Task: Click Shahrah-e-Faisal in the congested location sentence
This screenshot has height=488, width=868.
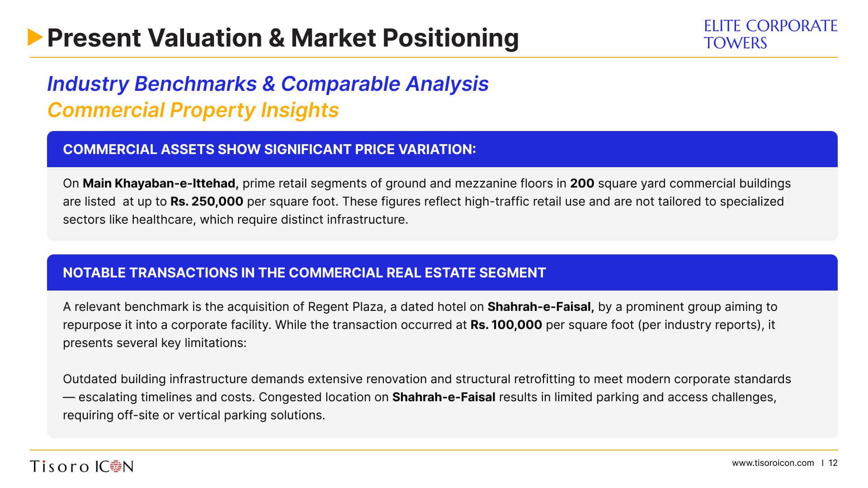Action: point(443,397)
